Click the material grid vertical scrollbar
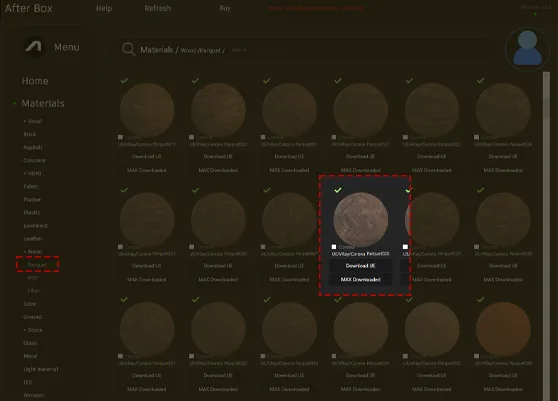The image size is (558, 401). coord(546,235)
